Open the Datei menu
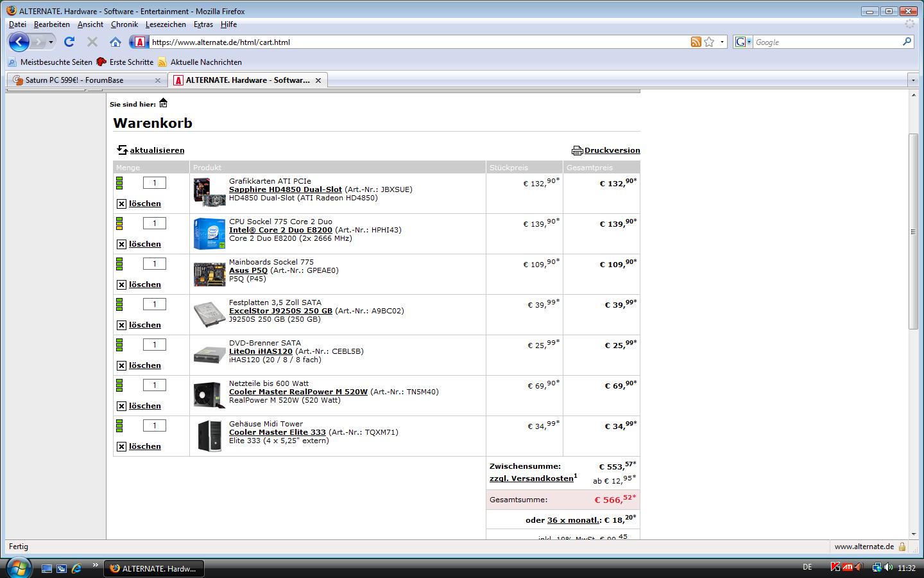 [17, 24]
